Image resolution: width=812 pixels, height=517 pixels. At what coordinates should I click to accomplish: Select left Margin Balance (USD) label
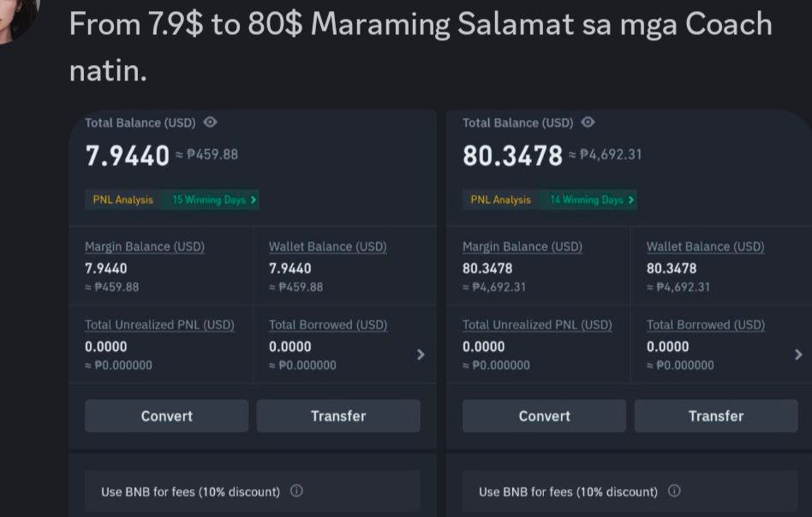(x=145, y=247)
